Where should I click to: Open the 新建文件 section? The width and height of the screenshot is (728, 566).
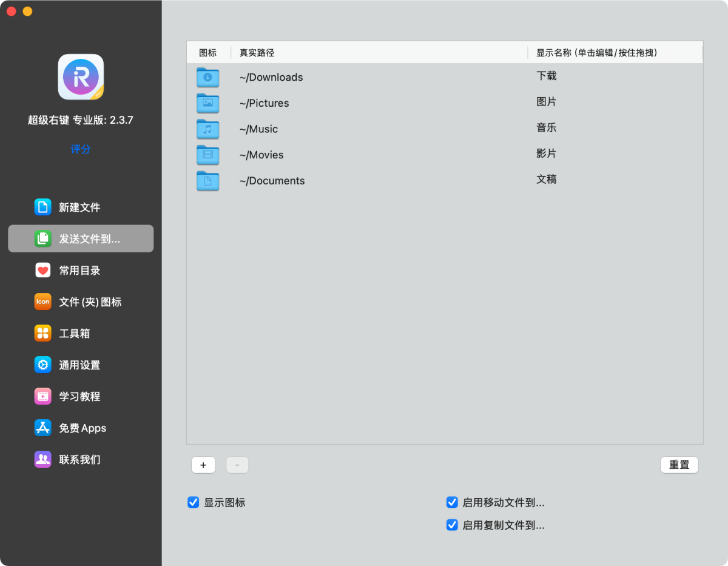(x=81, y=207)
